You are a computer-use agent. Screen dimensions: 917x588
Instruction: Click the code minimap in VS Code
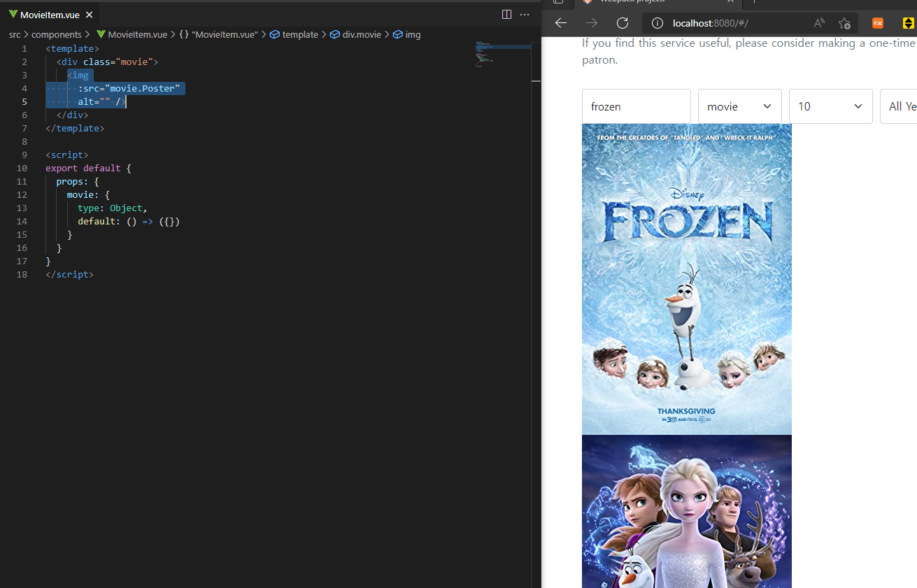click(x=502, y=56)
